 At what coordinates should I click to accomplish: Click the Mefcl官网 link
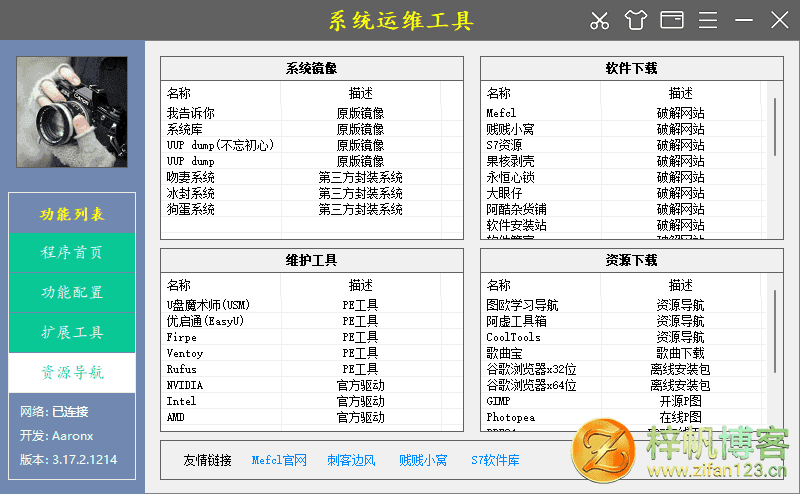[x=279, y=460]
